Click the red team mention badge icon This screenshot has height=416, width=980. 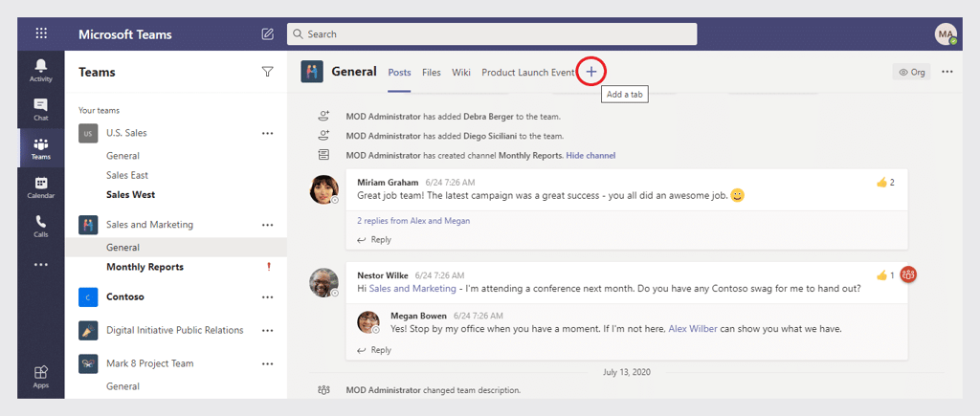click(x=909, y=274)
